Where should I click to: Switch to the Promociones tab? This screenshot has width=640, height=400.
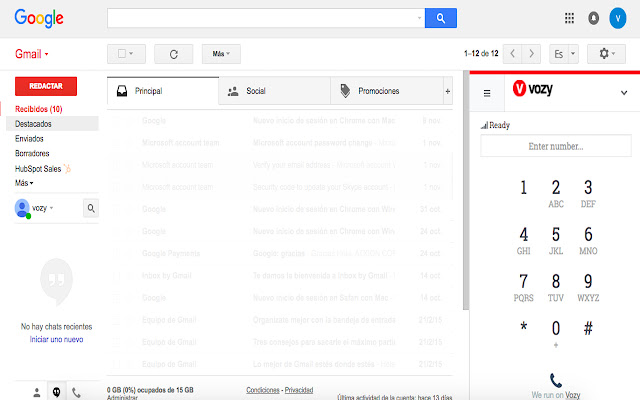(x=387, y=91)
